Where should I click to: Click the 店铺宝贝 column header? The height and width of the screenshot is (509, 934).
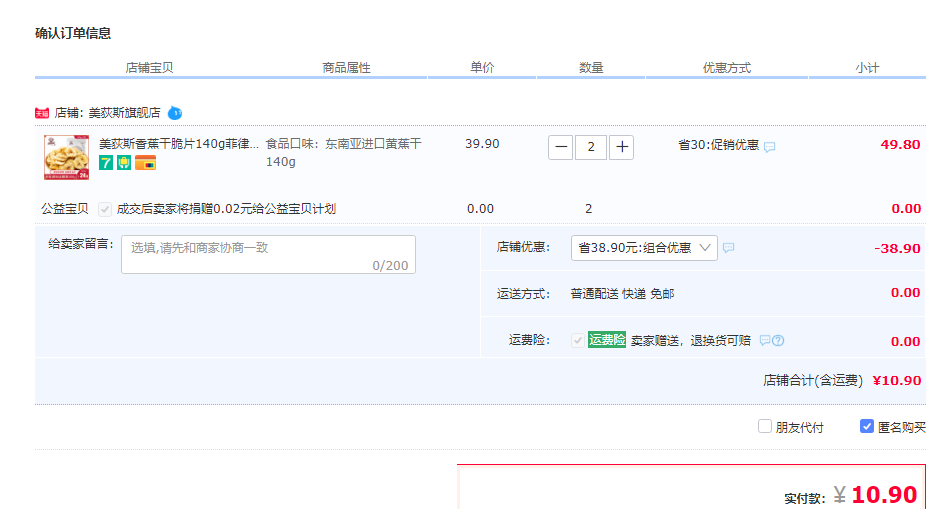149,68
